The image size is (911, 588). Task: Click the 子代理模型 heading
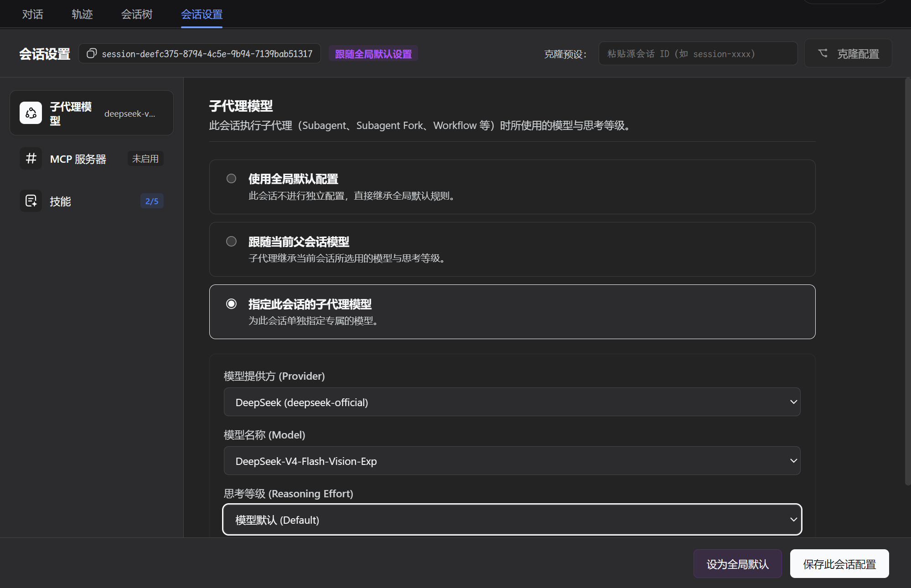(241, 106)
